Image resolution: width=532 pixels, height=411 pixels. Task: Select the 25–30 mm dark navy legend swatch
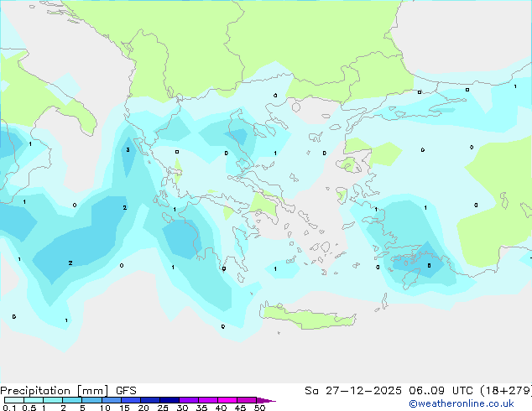coord(169,400)
